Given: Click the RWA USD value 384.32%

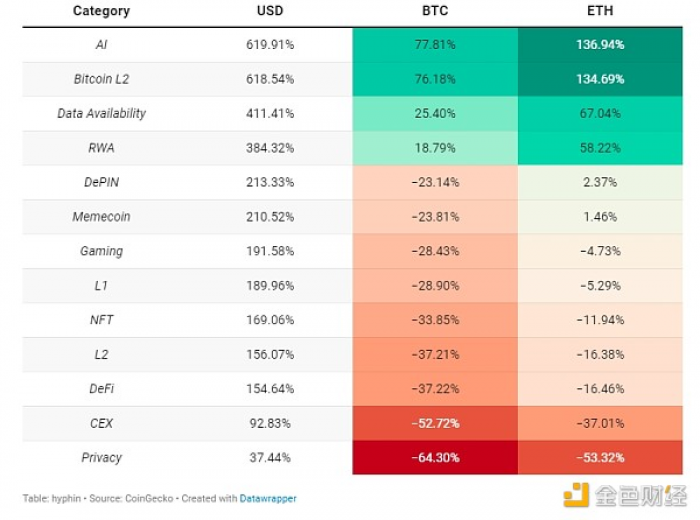Looking at the screenshot, I should (x=270, y=148).
